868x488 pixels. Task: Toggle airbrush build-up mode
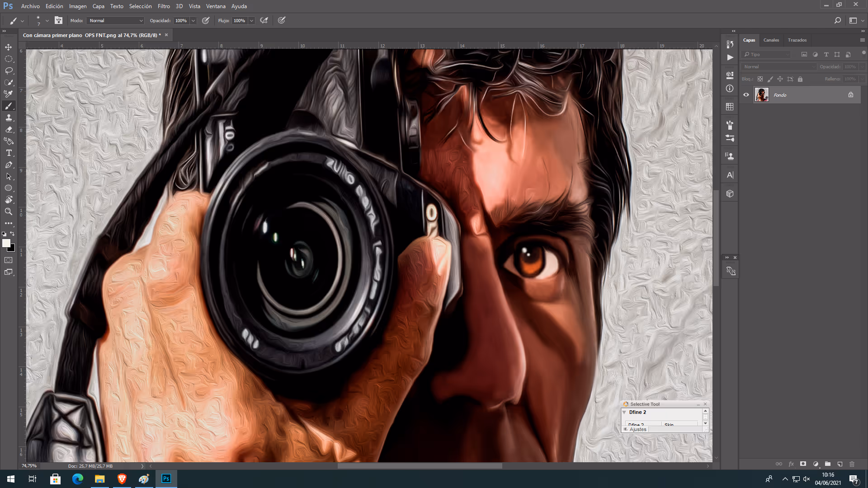264,20
